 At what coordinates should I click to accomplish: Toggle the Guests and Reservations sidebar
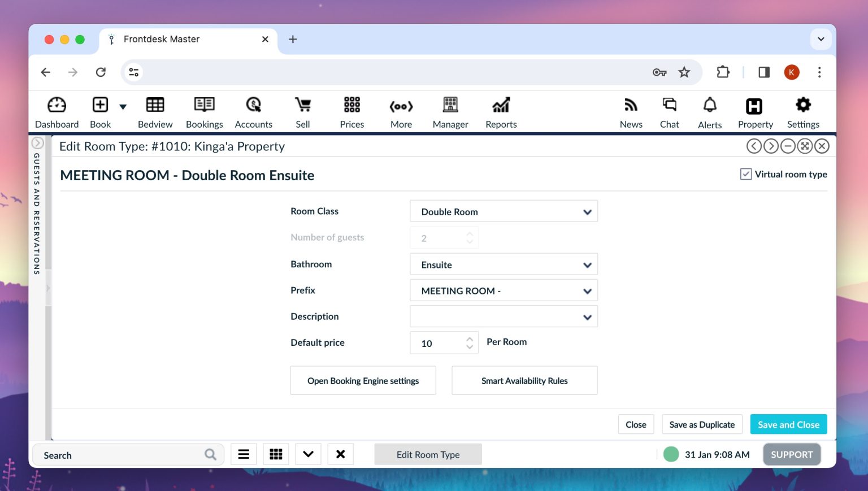[37, 143]
